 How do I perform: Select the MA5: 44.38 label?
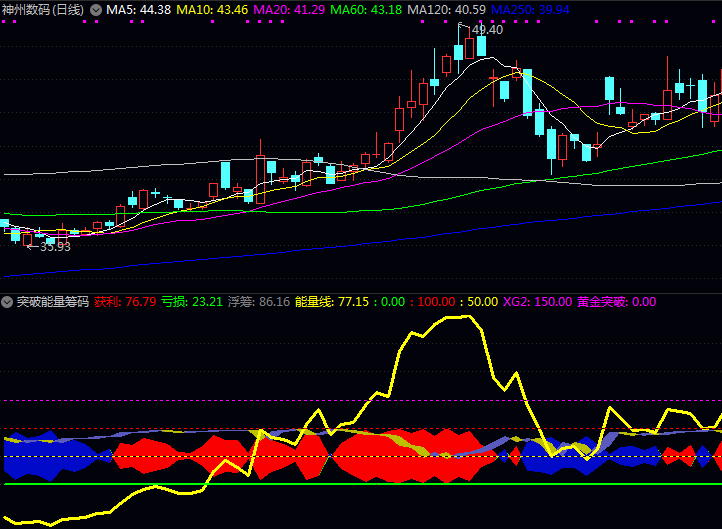click(139, 10)
